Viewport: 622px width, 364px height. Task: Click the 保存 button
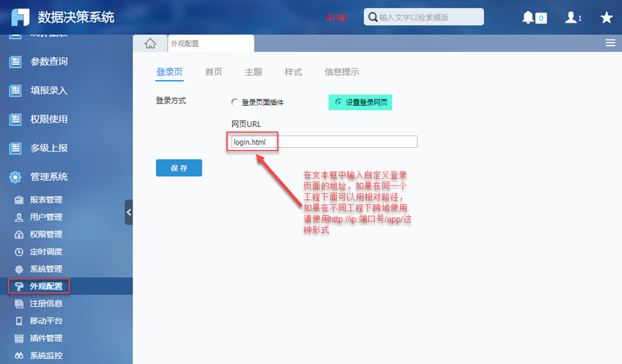tap(179, 168)
